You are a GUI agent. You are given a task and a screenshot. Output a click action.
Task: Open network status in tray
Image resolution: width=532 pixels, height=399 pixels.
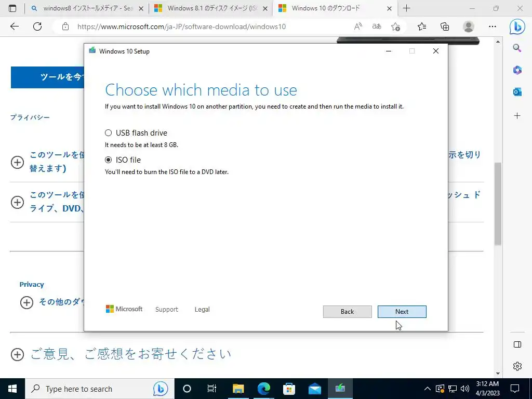[x=453, y=389]
